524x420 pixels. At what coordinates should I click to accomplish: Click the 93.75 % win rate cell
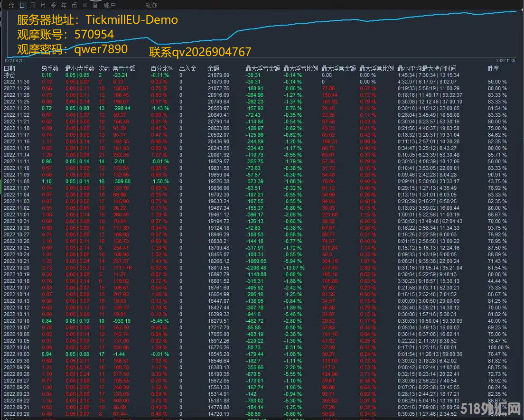(497, 228)
